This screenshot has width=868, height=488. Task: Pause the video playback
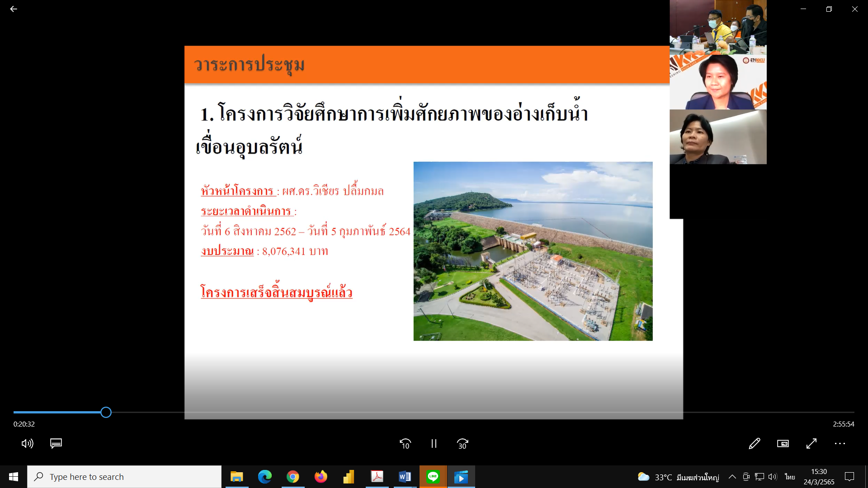coord(434,444)
